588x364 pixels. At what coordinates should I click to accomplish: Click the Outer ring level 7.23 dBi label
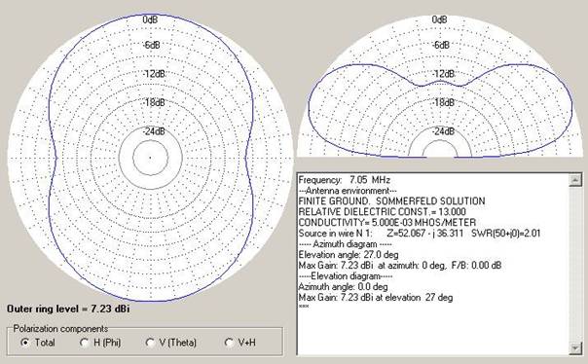(x=68, y=309)
